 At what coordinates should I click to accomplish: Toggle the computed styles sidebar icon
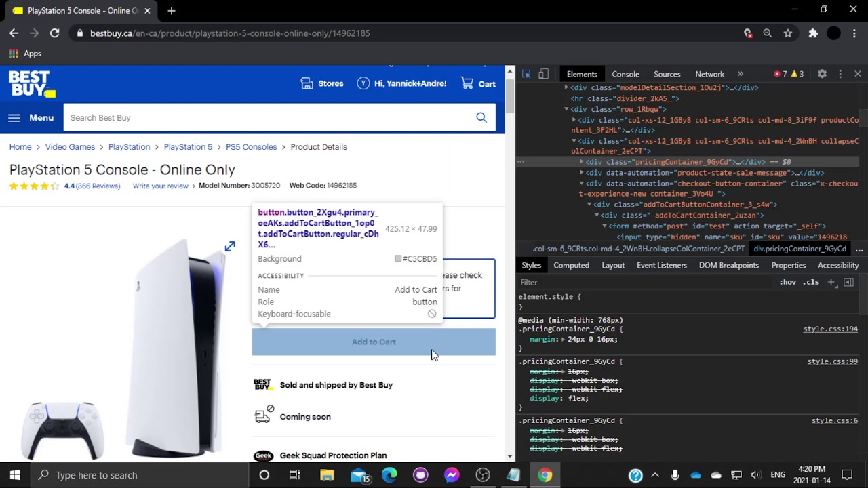click(848, 282)
